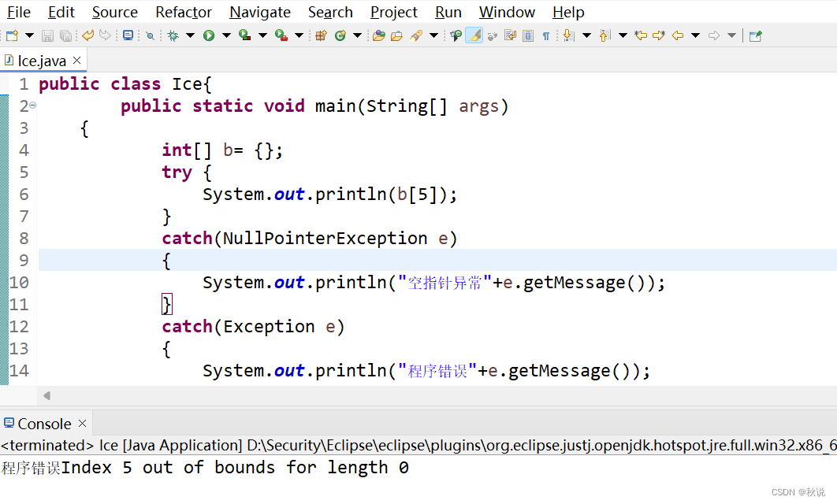
Task: Run the program with green play icon
Action: [x=209, y=35]
